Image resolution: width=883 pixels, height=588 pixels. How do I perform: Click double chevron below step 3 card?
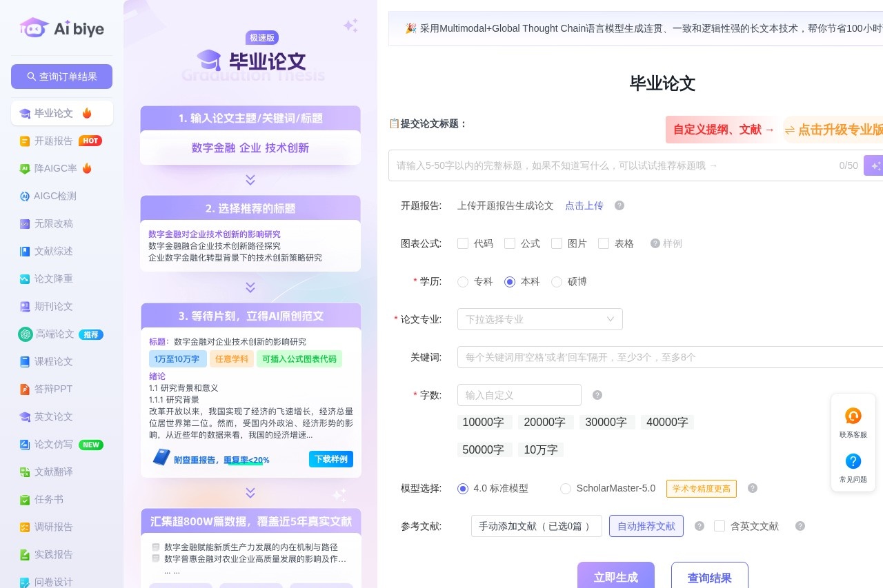click(x=250, y=493)
